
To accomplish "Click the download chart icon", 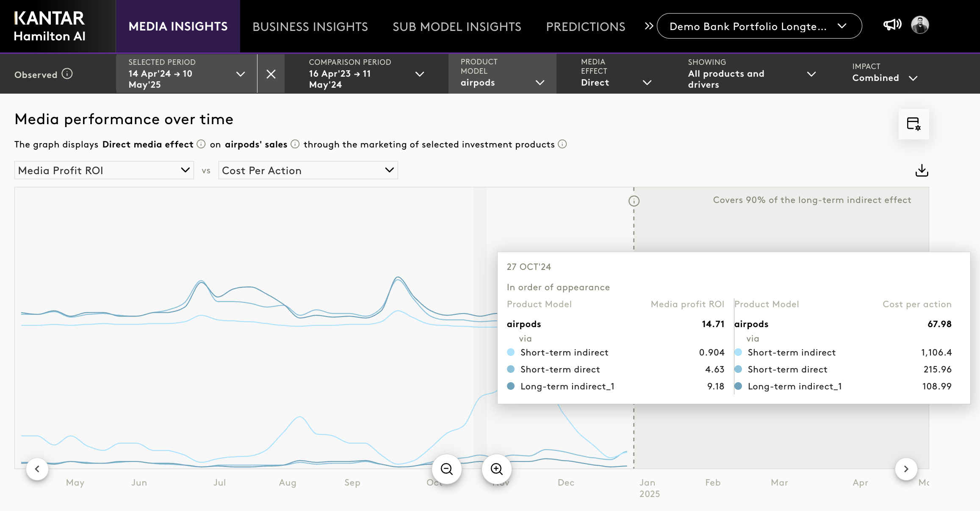I will click(x=922, y=170).
